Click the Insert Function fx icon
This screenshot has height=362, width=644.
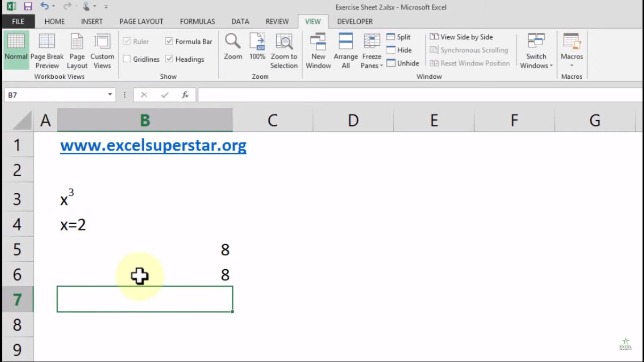click(185, 95)
